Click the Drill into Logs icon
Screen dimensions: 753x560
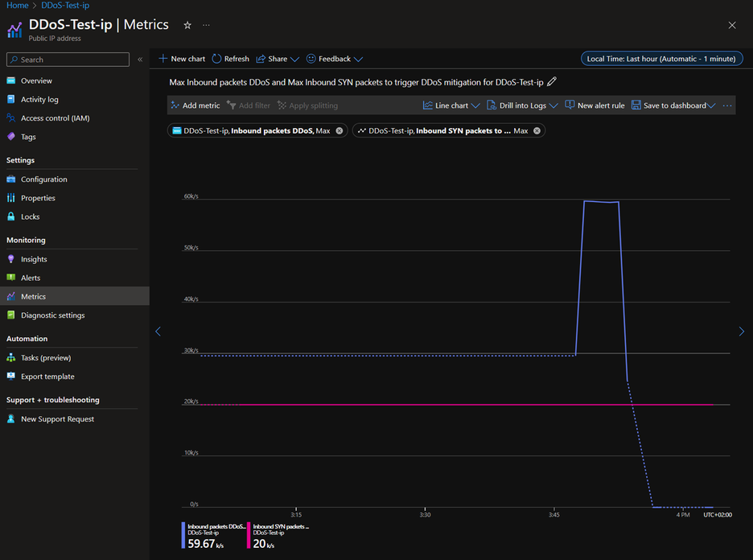coord(492,105)
